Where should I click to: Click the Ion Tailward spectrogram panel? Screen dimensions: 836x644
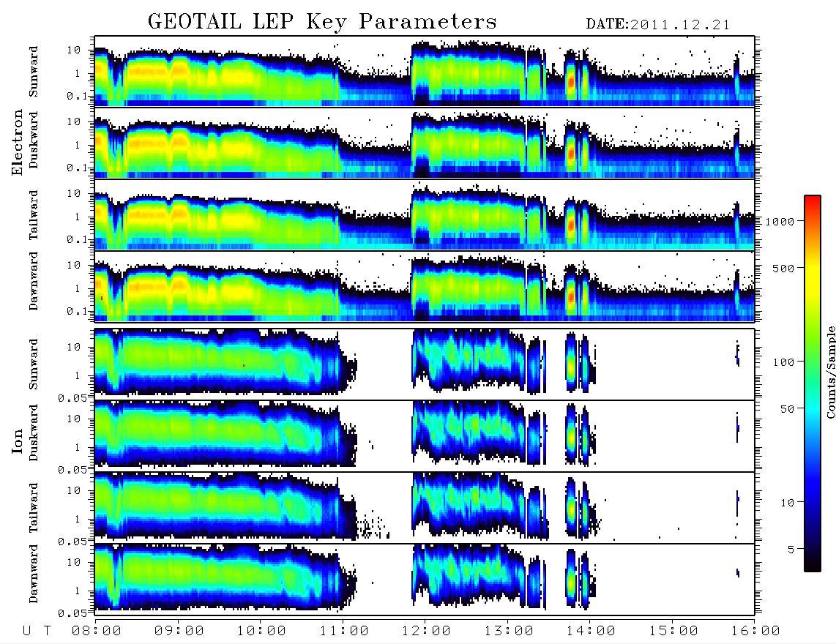click(x=425, y=508)
